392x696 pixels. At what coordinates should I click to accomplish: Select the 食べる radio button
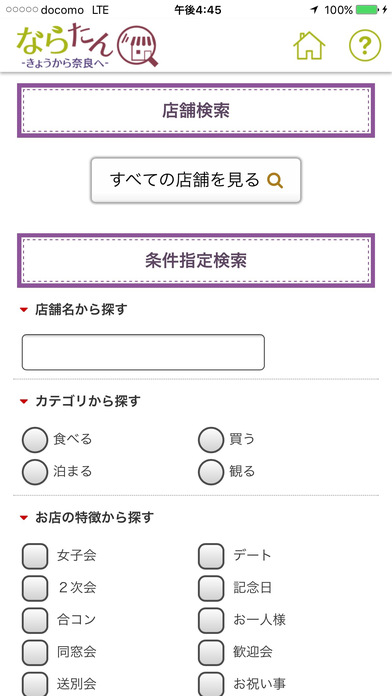point(35,439)
